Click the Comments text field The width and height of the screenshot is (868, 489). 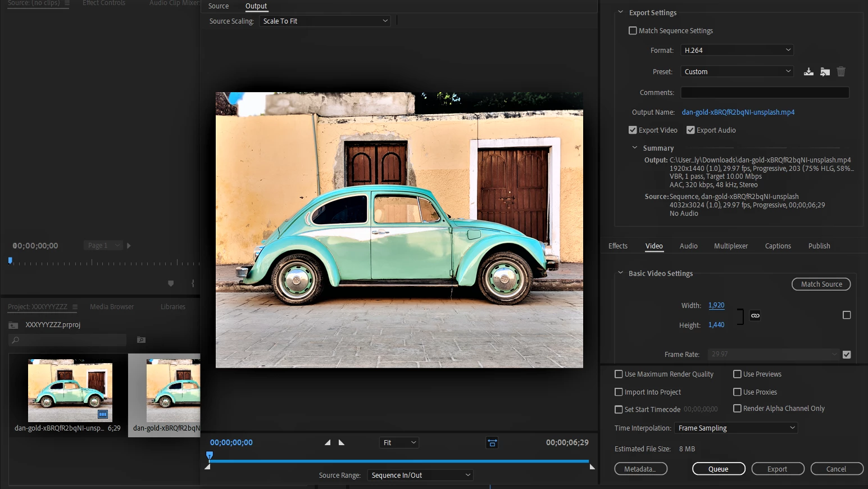pyautogui.click(x=764, y=93)
